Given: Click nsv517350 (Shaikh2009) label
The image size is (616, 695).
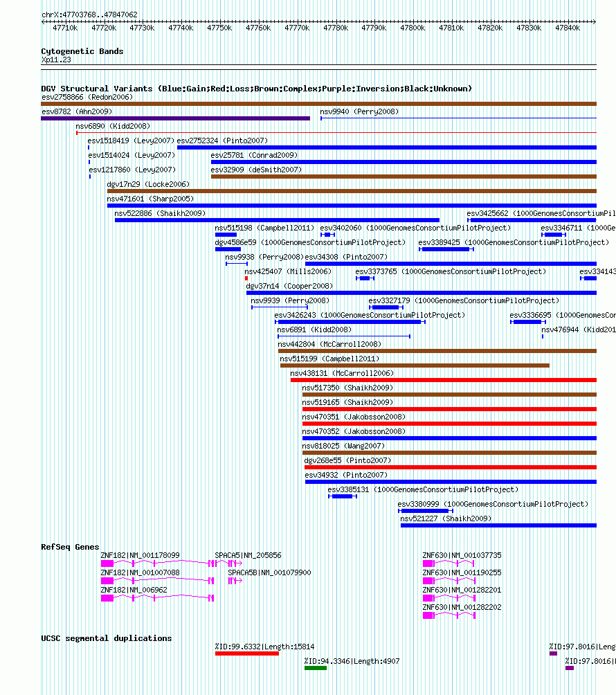Looking at the screenshot, I should (348, 388).
